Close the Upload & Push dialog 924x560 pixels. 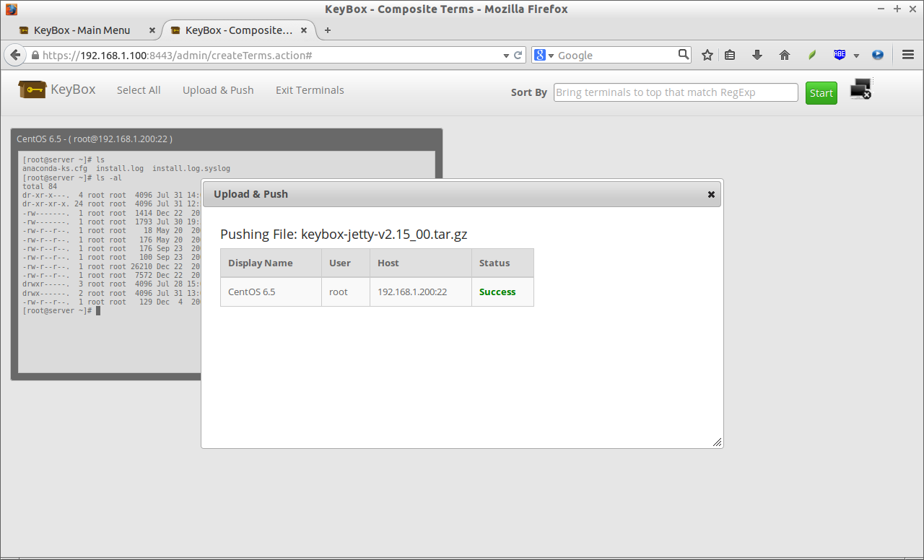tap(711, 194)
